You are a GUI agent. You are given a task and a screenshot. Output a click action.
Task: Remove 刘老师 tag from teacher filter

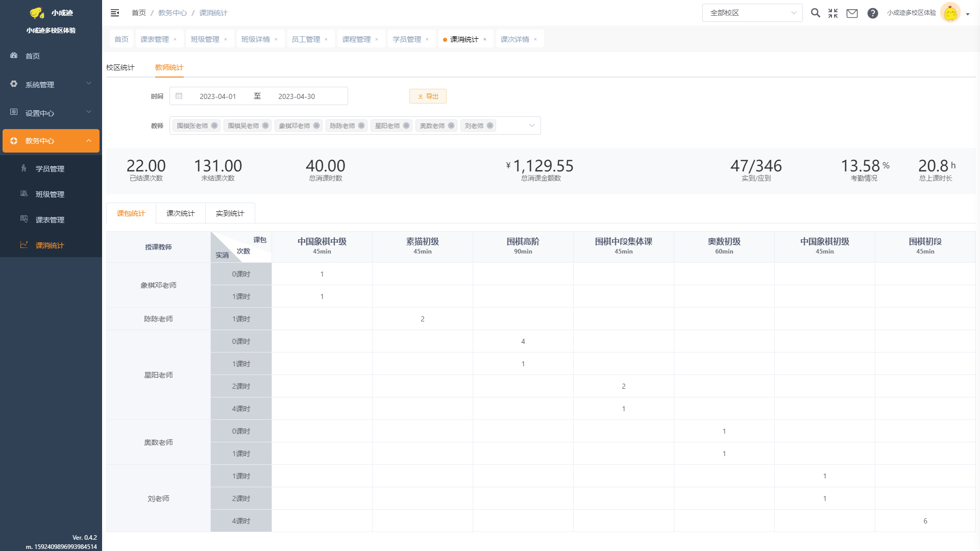pyautogui.click(x=490, y=126)
